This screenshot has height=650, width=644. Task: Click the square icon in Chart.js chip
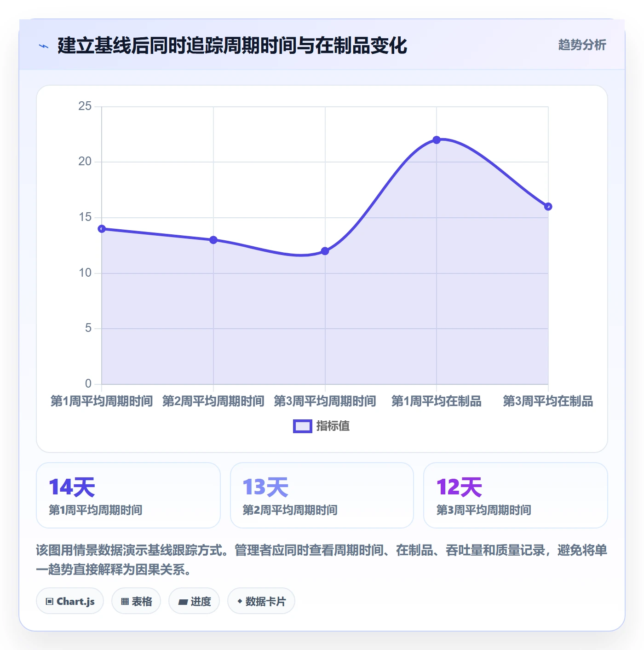(x=50, y=602)
